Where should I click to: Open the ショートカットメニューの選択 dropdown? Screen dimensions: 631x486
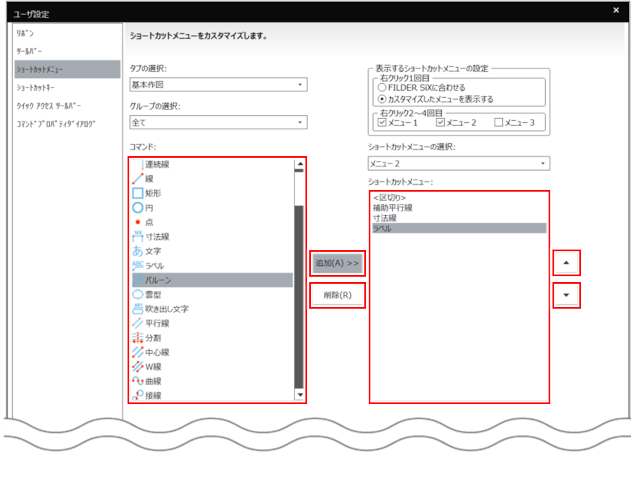click(458, 163)
